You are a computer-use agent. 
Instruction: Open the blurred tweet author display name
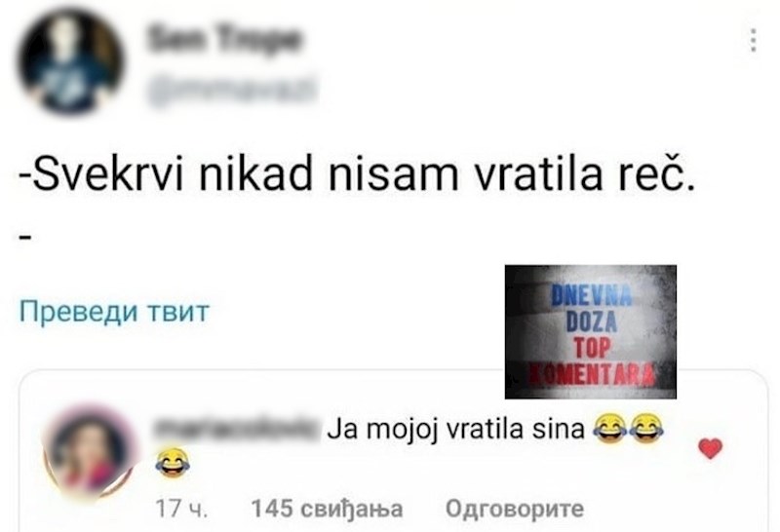point(223,39)
